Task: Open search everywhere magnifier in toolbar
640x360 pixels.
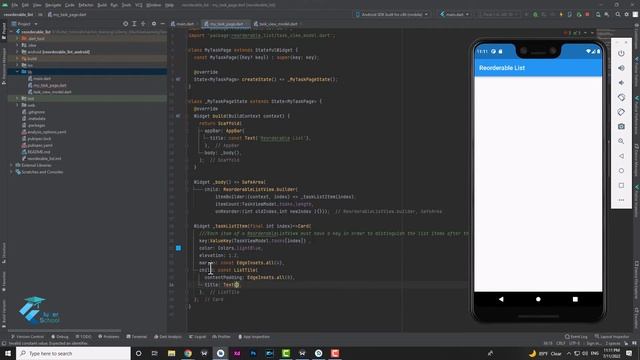Action: coord(618,14)
